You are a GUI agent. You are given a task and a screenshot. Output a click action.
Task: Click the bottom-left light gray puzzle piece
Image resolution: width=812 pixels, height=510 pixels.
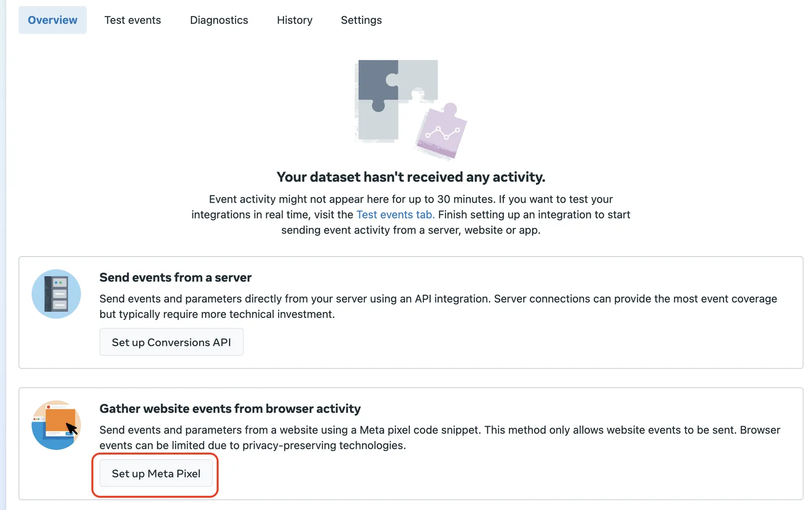tap(377, 120)
